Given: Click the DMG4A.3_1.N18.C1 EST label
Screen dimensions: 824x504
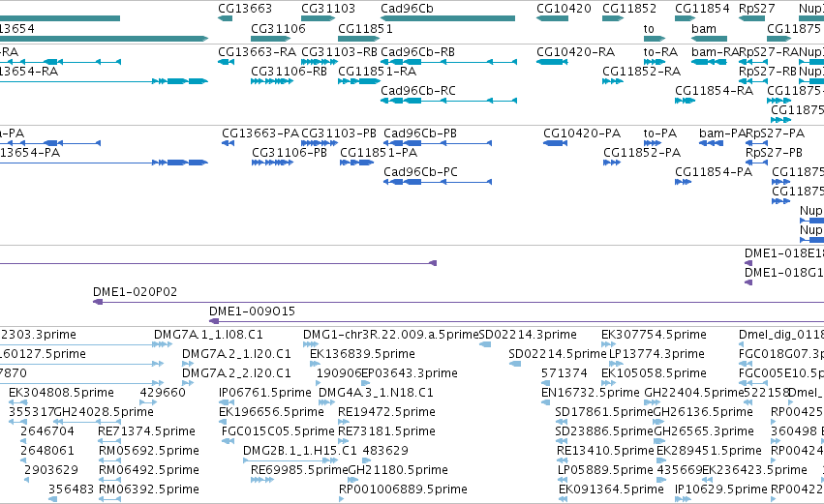Looking at the screenshot, I should coord(377,393).
